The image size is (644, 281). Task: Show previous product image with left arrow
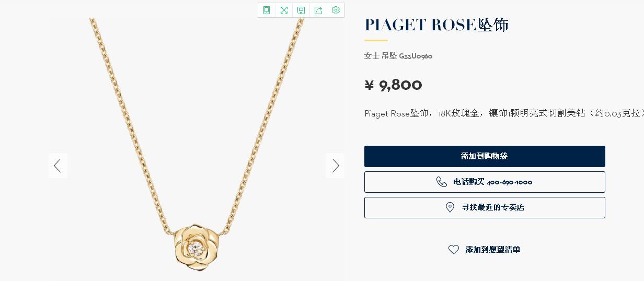(58, 166)
